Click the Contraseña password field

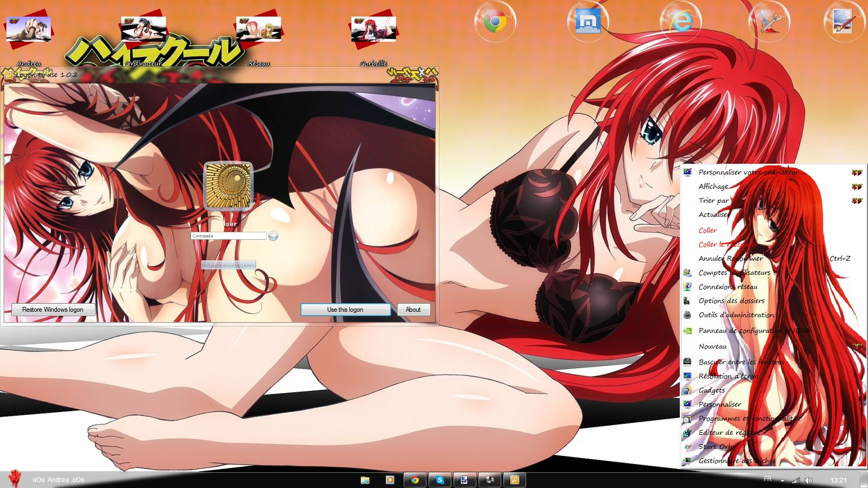click(228, 236)
